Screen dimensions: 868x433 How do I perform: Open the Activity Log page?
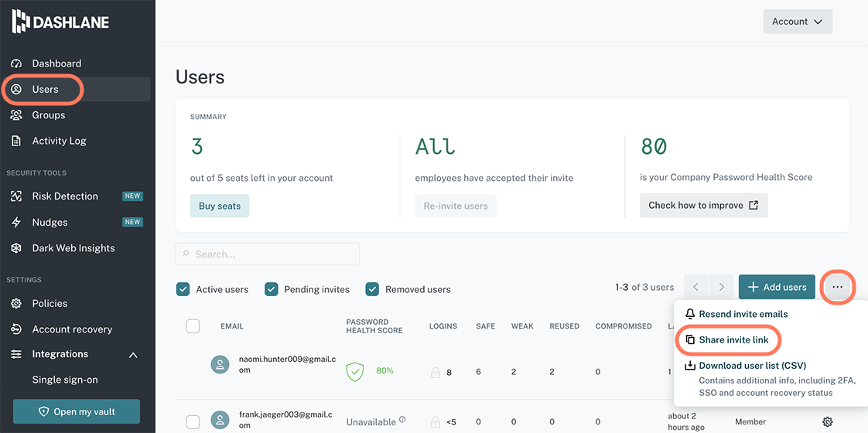point(59,141)
